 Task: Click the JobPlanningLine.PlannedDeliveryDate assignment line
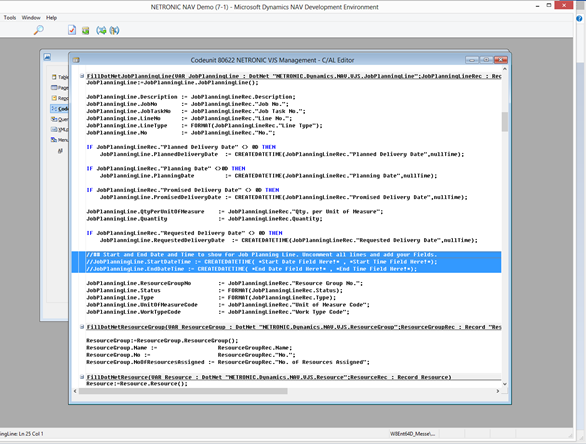[x=282, y=154]
